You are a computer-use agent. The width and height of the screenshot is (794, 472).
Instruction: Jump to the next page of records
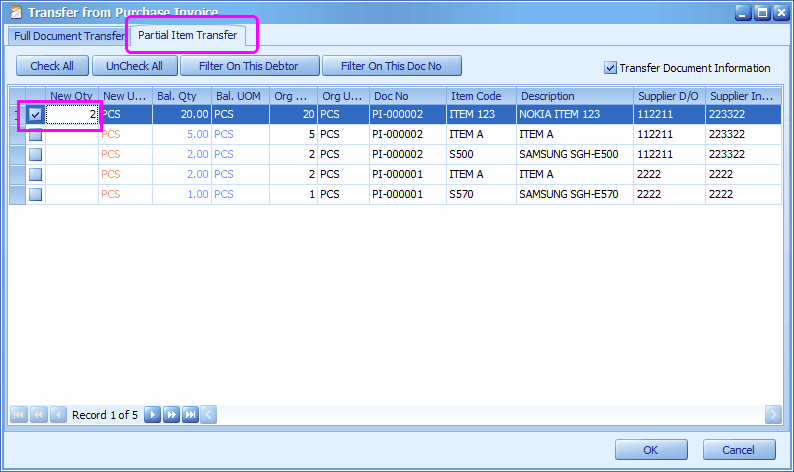coord(171,414)
